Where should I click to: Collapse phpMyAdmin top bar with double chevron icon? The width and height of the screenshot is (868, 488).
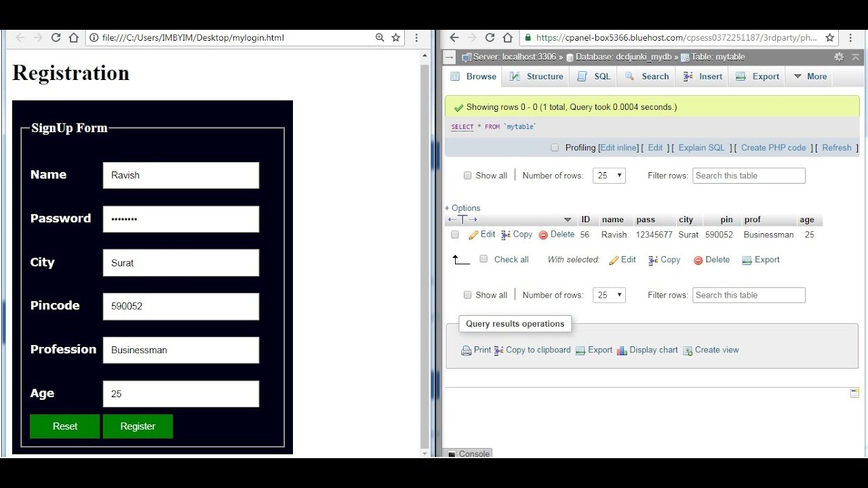[x=855, y=57]
